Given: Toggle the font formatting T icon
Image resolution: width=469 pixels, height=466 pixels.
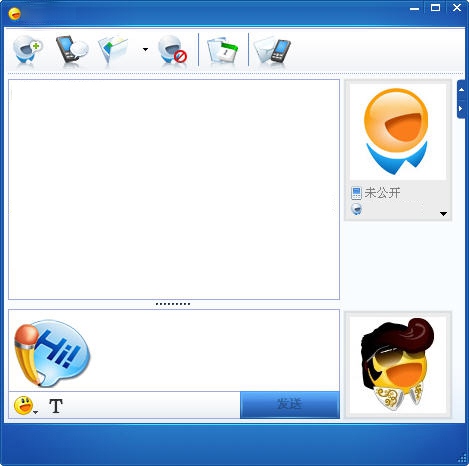Looking at the screenshot, I should [56, 406].
